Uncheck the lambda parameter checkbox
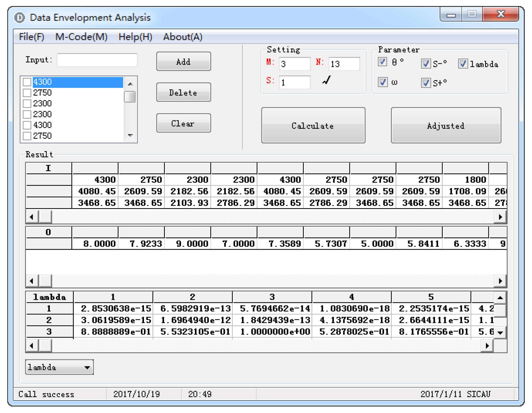Image resolution: width=532 pixels, height=413 pixels. tap(463, 64)
